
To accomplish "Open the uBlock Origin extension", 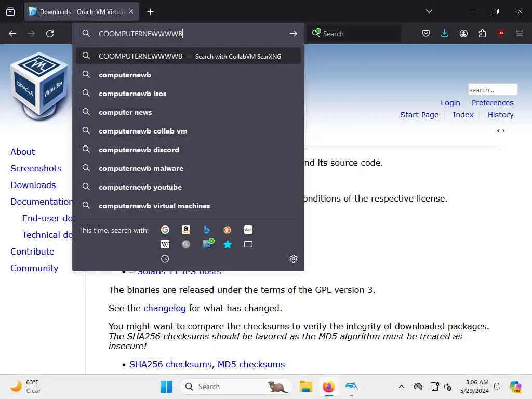I will [500, 33].
